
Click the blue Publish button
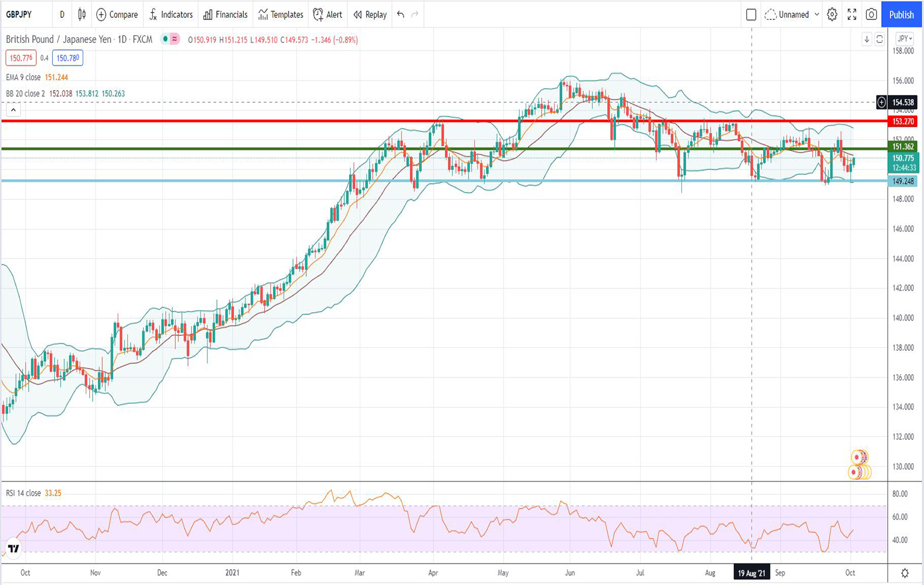pyautogui.click(x=901, y=14)
